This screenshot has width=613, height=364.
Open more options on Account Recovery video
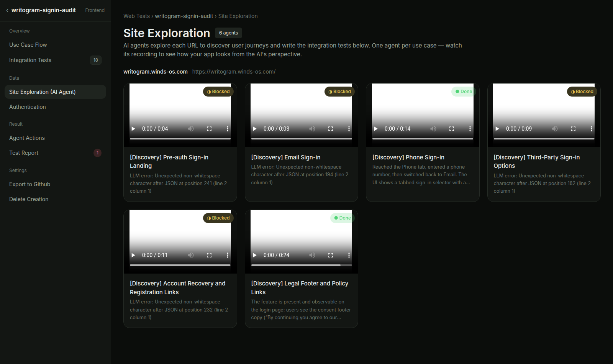click(x=228, y=255)
